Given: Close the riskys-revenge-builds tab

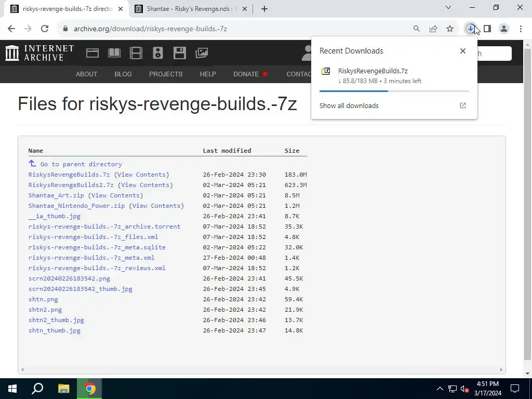Looking at the screenshot, I should point(121,9).
